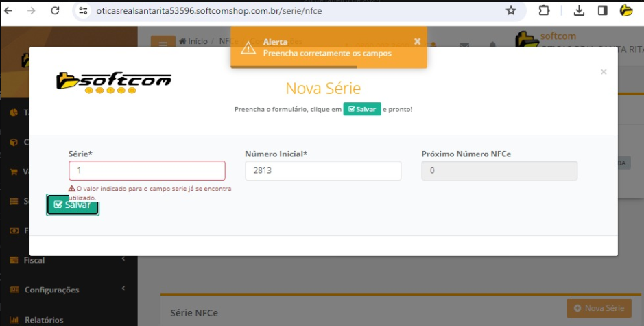Screen dimensions: 644x326
Task: Open the browser downloads icon
Action: click(579, 11)
